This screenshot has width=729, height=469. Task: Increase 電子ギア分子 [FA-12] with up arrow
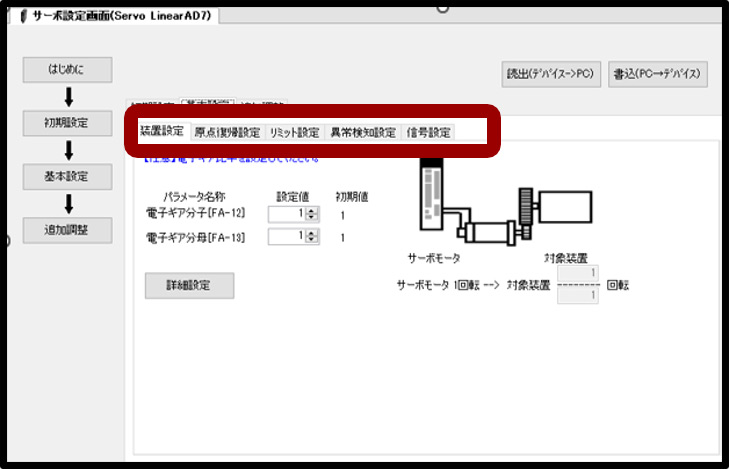click(x=312, y=209)
